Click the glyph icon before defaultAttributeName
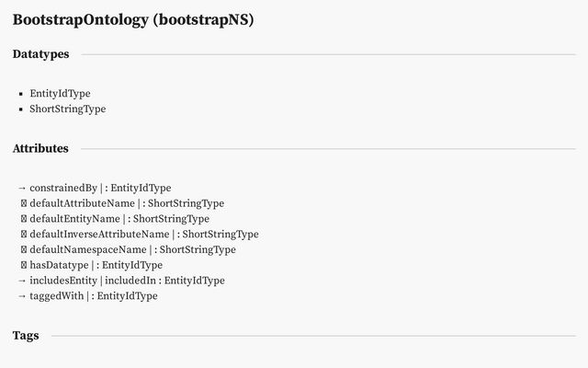Viewport: 588px width, 368px height. [x=24, y=203]
